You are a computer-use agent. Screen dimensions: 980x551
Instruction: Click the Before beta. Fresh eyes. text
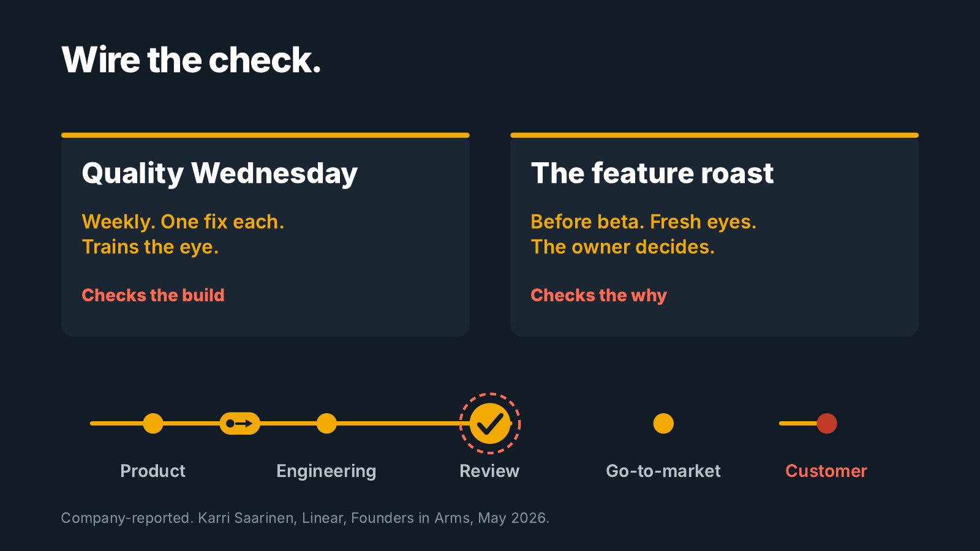coord(644,222)
